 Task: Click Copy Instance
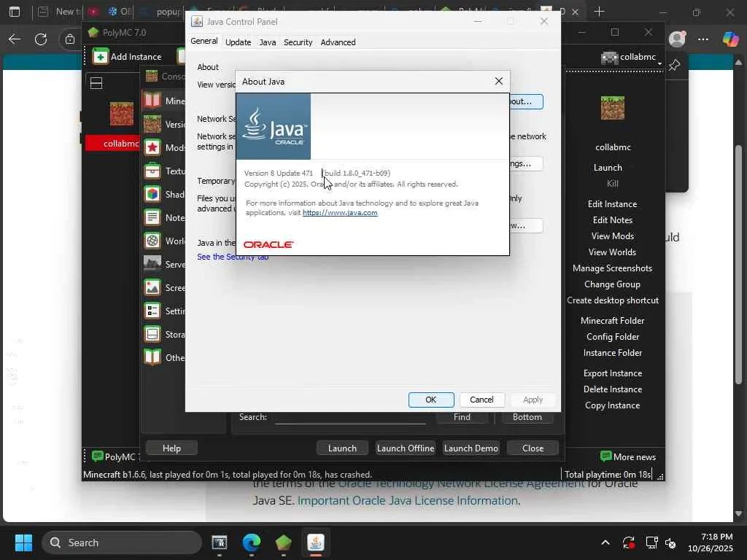click(x=612, y=405)
